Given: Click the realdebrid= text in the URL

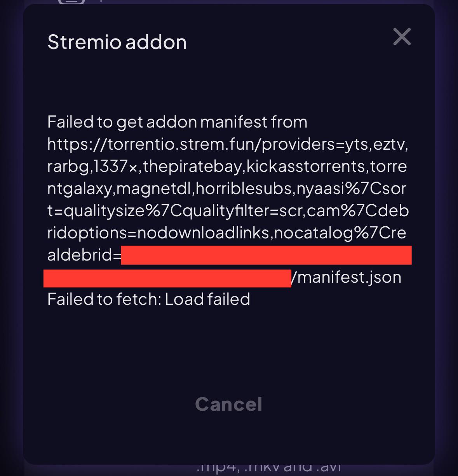Looking at the screenshot, I should pyautogui.click(x=83, y=255).
